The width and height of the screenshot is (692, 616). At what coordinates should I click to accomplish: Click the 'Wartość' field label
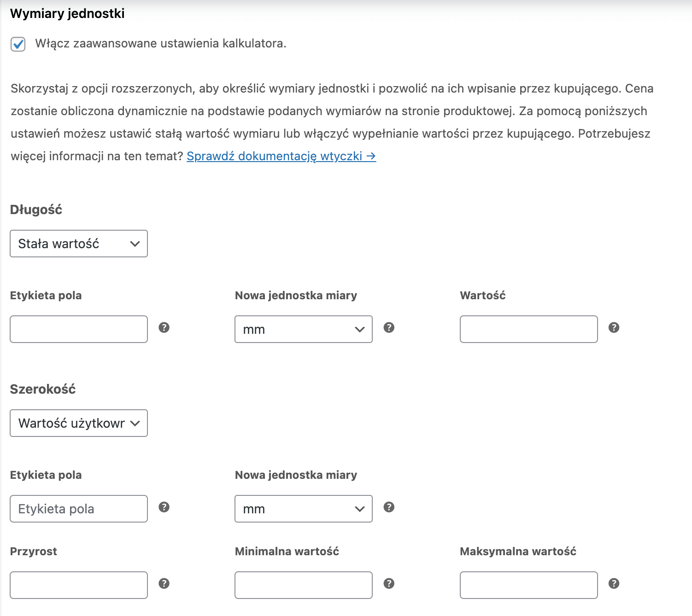click(483, 296)
